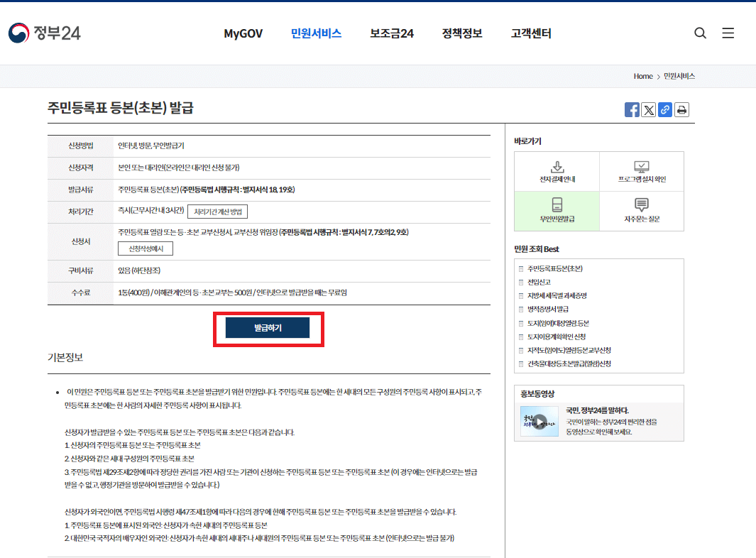This screenshot has height=558, width=756.
Task: Open 토지이용계획확인 신청 link
Action: pos(557,337)
